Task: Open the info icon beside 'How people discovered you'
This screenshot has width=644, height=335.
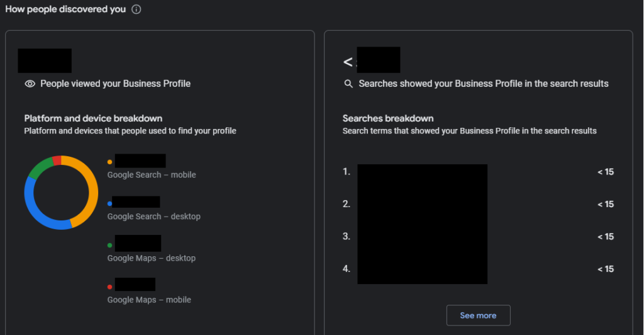Action: click(136, 9)
